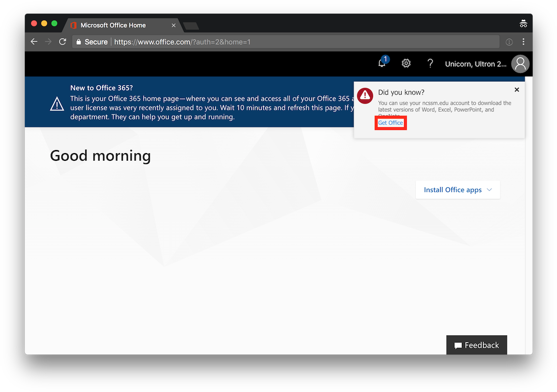Click the Unicorn, Ultron account name
This screenshot has height=392, width=557.
[x=476, y=64]
